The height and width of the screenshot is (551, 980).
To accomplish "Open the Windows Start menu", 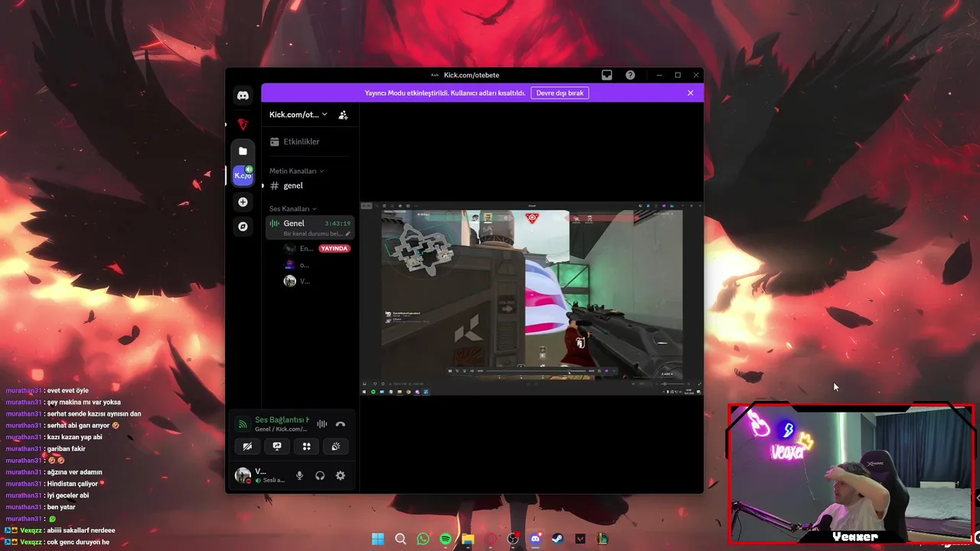I will [378, 539].
